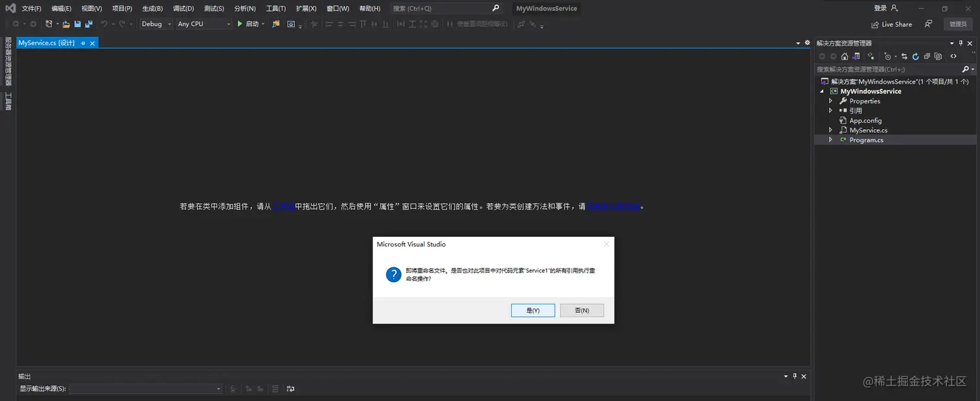980x401 pixels.
Task: Click the sync with active document icon
Action: [x=904, y=56]
